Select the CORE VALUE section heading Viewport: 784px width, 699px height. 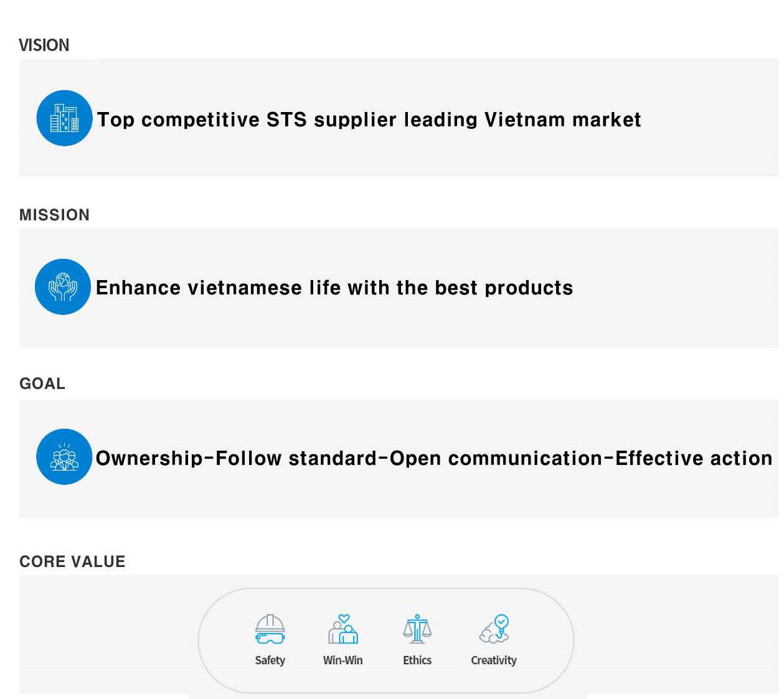[x=72, y=561]
